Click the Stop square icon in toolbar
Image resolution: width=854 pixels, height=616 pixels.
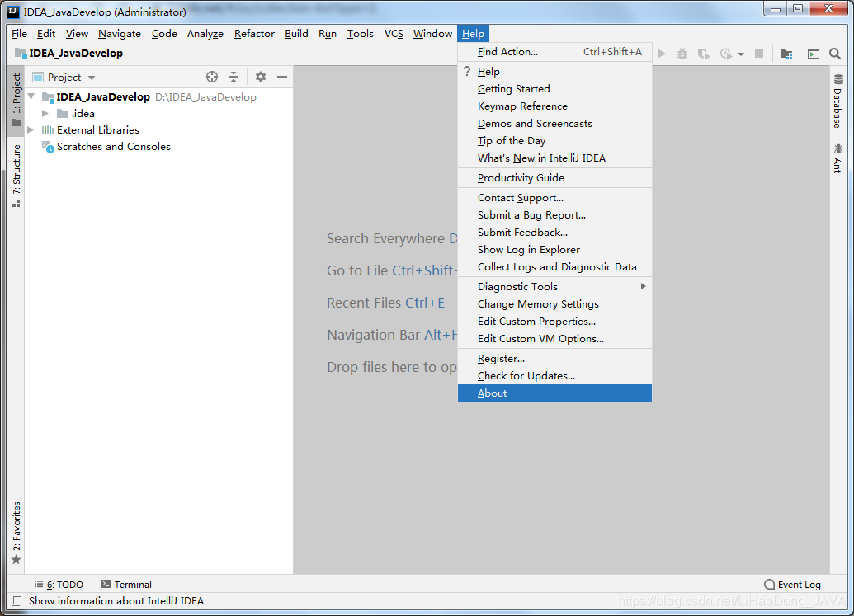point(758,54)
